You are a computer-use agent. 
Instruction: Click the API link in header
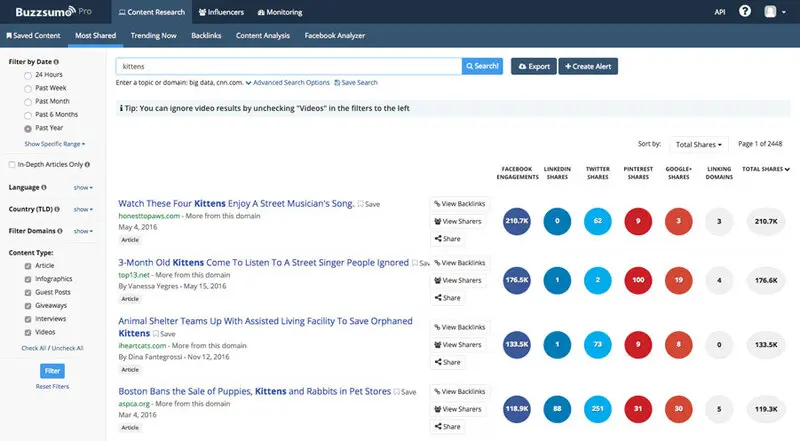click(x=720, y=12)
